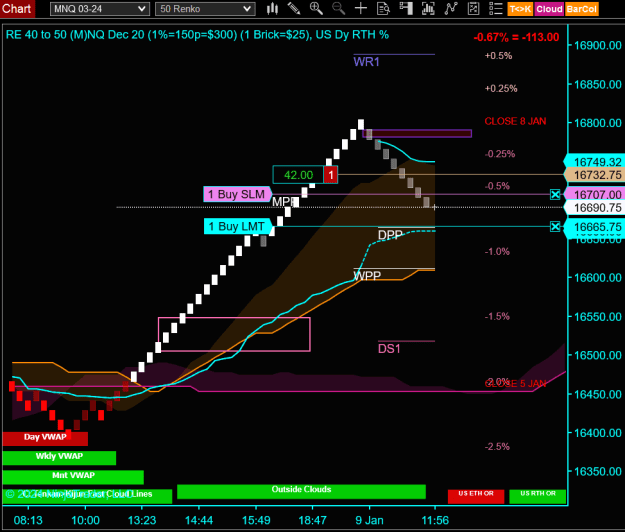Click the CLOSE 8 JAN label
Viewport: 625px width, 532px height.
click(515, 121)
